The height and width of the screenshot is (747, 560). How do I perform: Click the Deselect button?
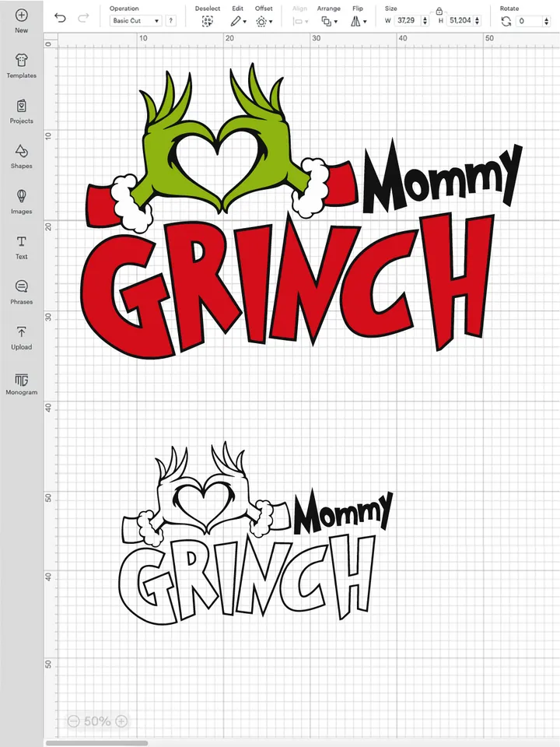click(x=208, y=21)
